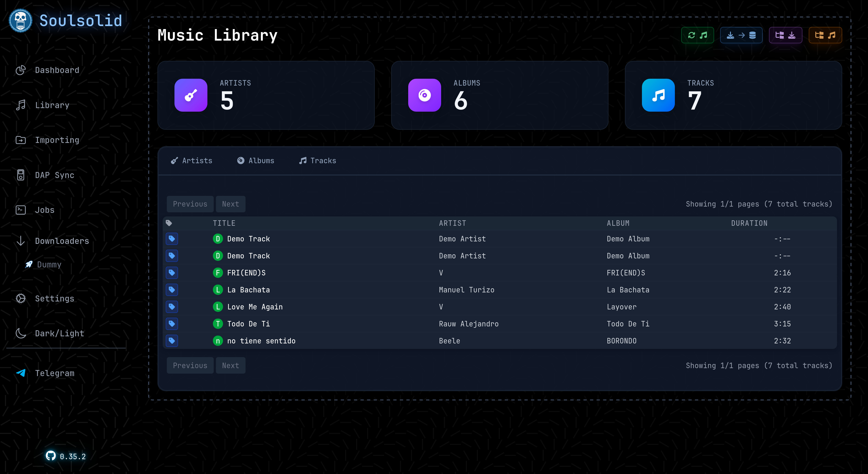868x474 pixels.
Task: Open the GitHub version 0.35.2 link
Action: pos(66,456)
